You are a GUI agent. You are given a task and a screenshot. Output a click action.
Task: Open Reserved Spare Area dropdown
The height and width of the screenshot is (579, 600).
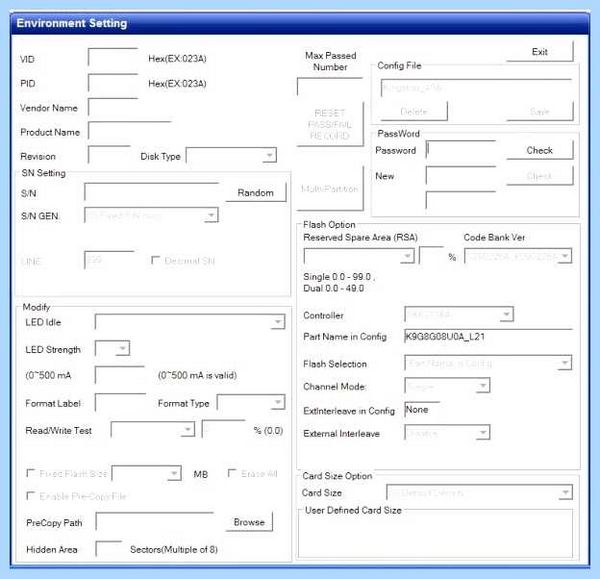coord(359,256)
